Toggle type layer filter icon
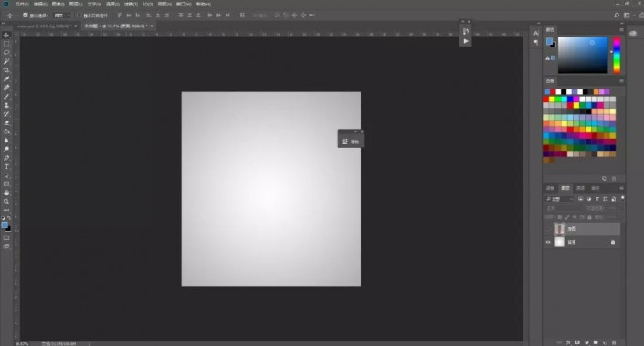This screenshot has width=644, height=346. [x=597, y=199]
